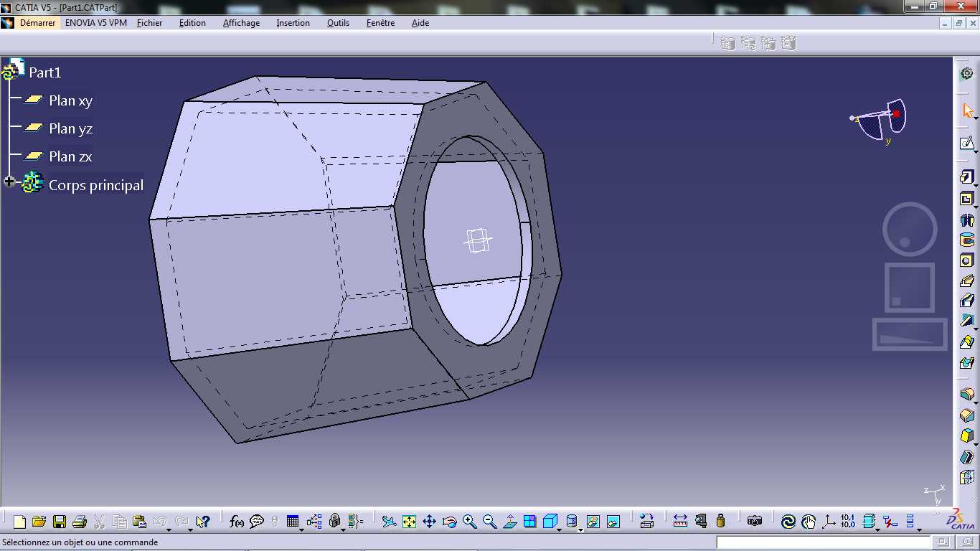Image resolution: width=980 pixels, height=551 pixels.
Task: Toggle Swap Visible Space icon
Action: [x=613, y=522]
